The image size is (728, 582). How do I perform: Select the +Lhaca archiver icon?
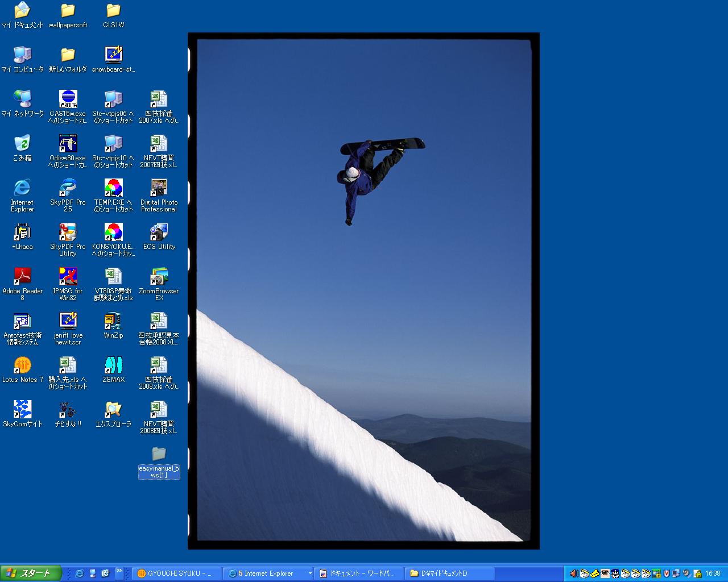22,237
